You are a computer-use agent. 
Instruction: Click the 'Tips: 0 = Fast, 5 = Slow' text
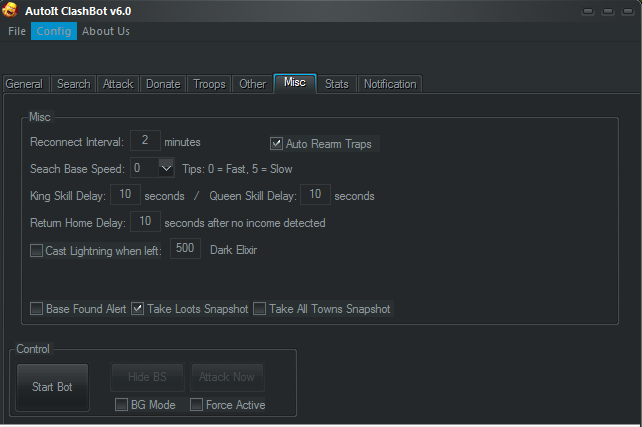237,169
